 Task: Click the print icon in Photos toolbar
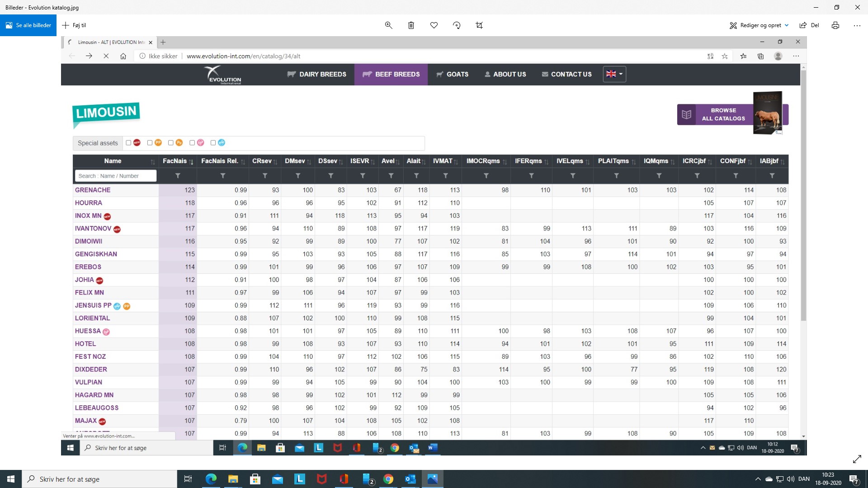[835, 25]
